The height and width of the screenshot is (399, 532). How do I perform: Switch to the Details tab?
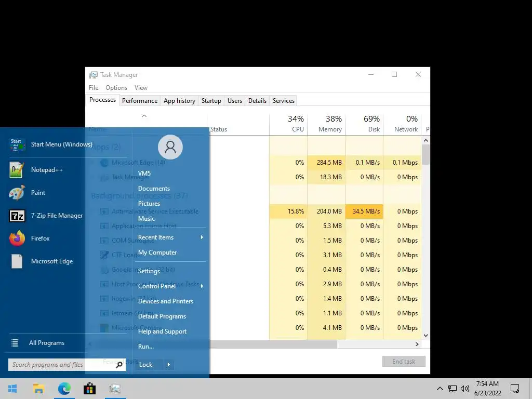click(257, 101)
